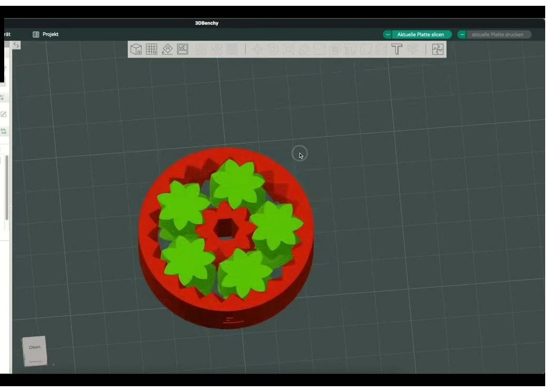Click the Split to objects icon
The width and height of the screenshot is (551, 392).
[201, 49]
